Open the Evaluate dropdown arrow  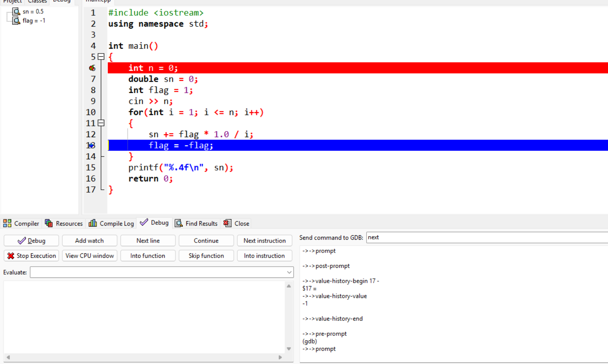coord(289,272)
